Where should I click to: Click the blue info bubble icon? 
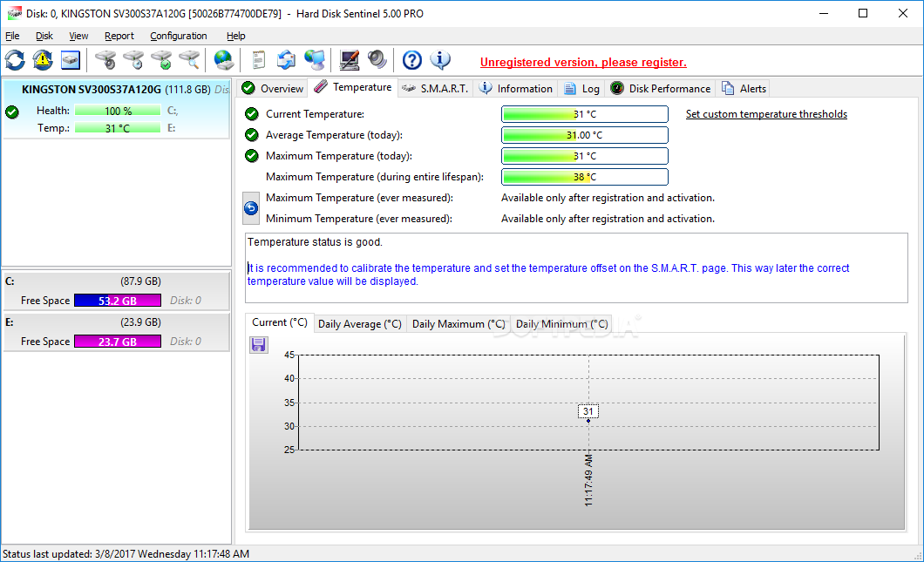pyautogui.click(x=440, y=60)
